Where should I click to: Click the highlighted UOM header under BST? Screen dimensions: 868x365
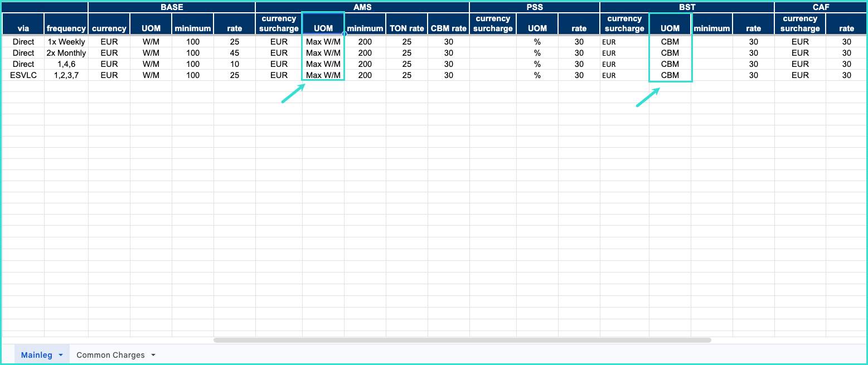(x=670, y=28)
